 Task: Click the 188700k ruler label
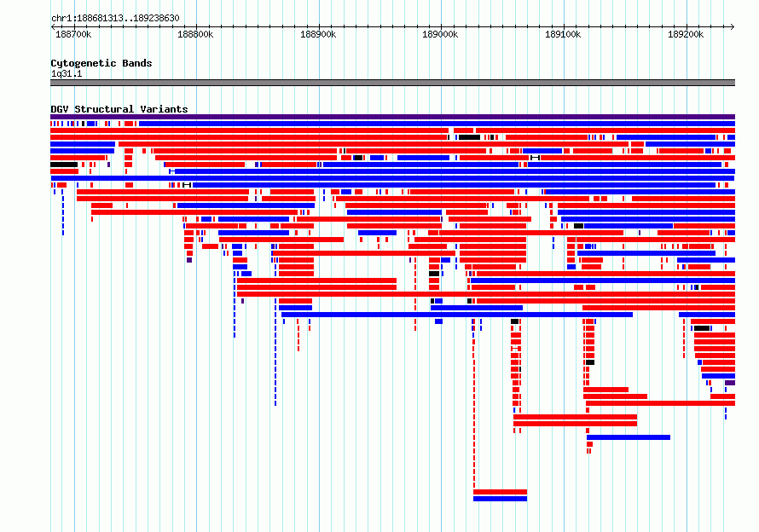[x=73, y=34]
